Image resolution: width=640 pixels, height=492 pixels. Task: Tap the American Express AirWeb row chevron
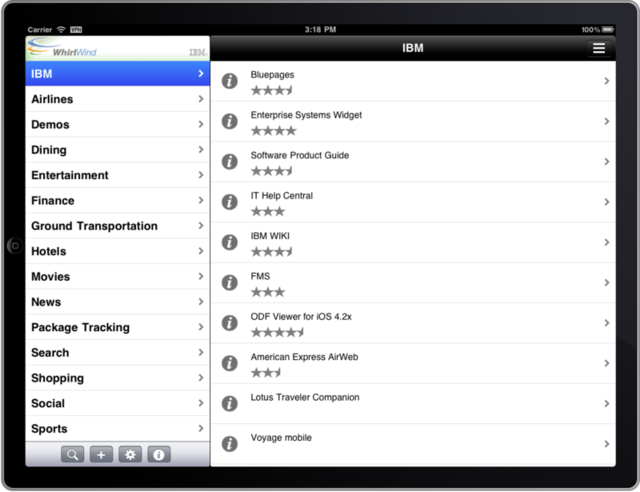[607, 363]
